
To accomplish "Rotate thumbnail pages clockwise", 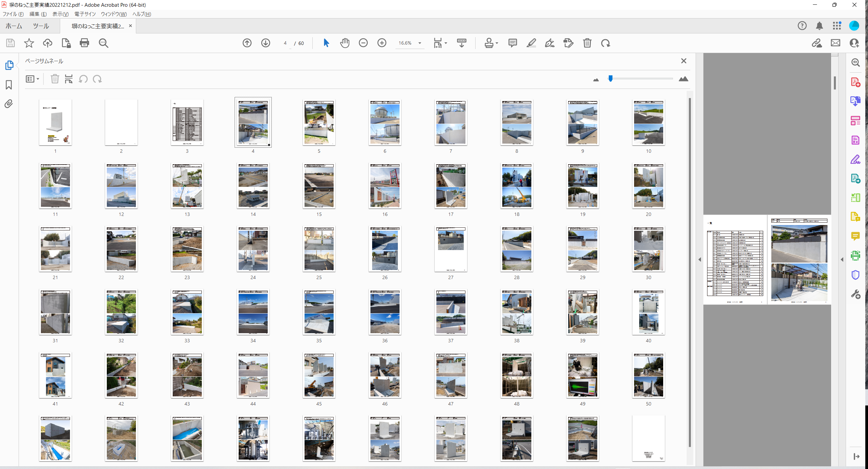I will click(x=97, y=79).
